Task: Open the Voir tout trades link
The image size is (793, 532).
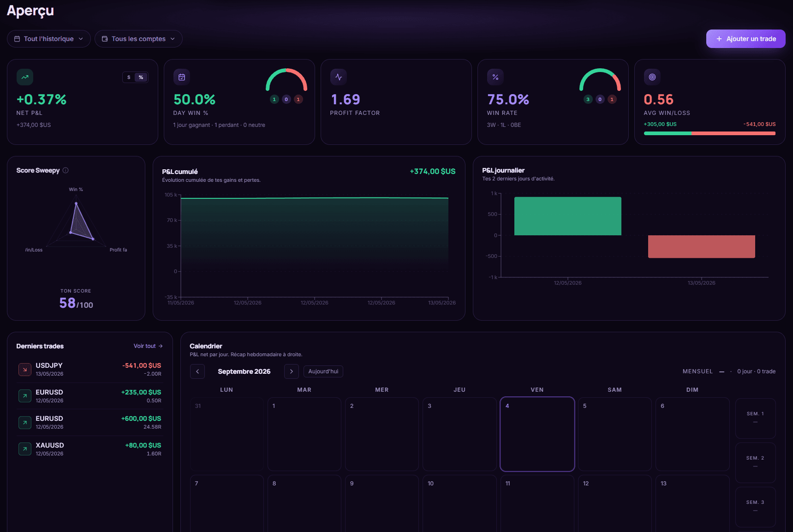Action: point(148,346)
